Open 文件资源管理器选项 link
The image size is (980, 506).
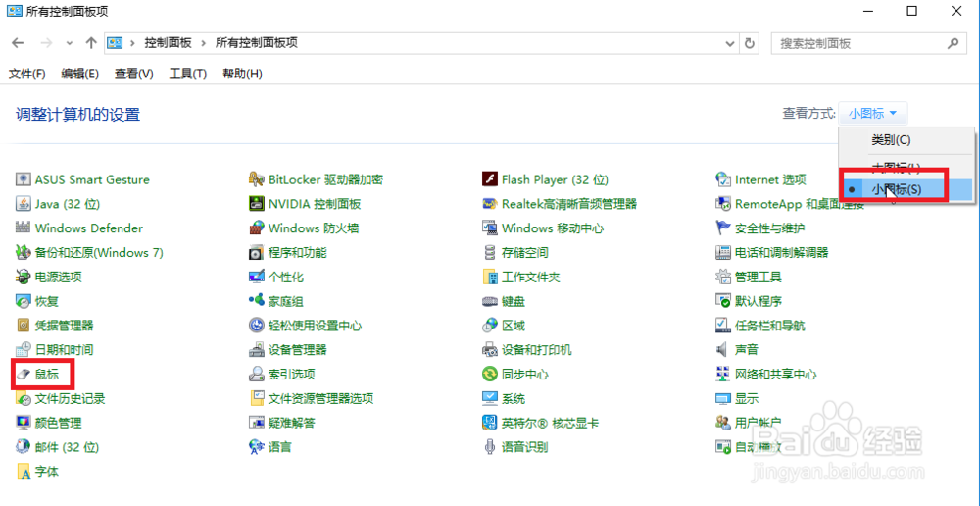320,398
